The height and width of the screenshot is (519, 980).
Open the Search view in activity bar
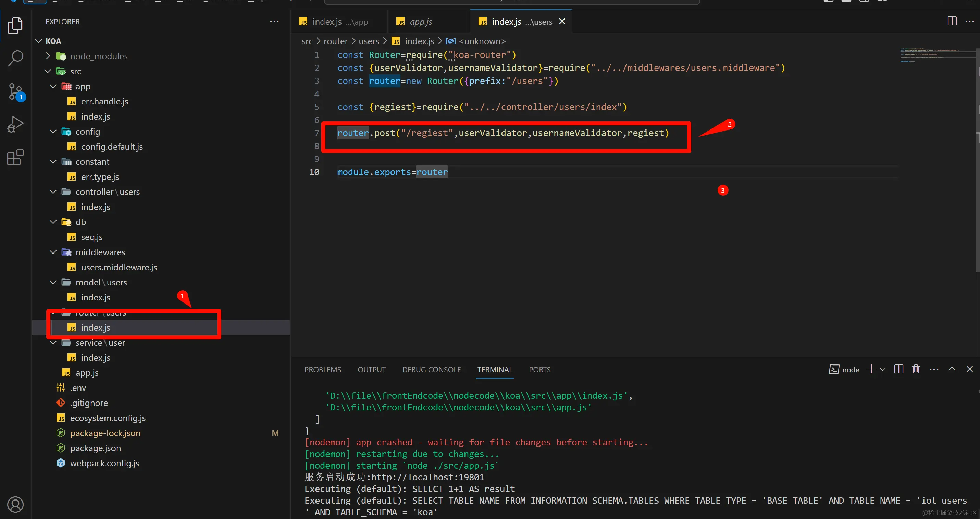(x=15, y=58)
